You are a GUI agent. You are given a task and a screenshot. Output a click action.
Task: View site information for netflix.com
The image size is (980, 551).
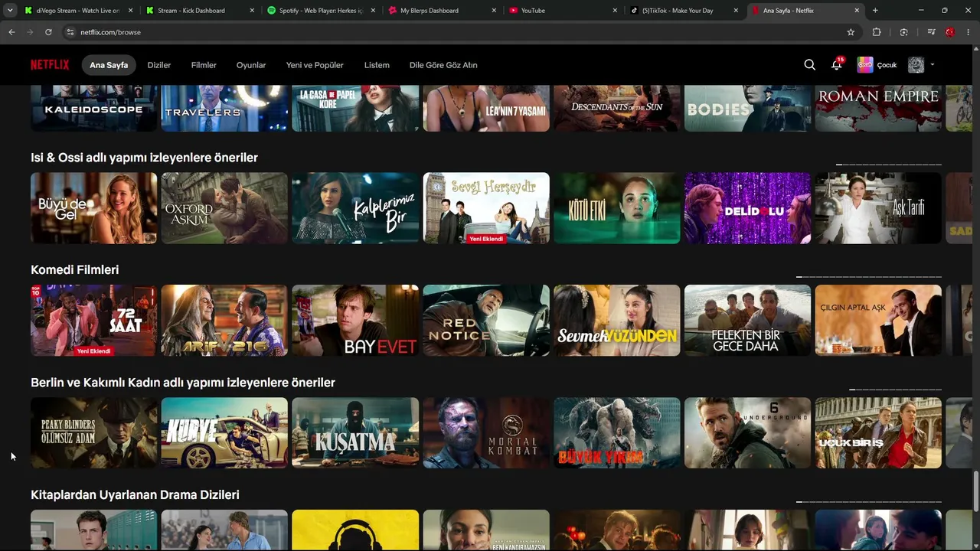[x=70, y=32]
